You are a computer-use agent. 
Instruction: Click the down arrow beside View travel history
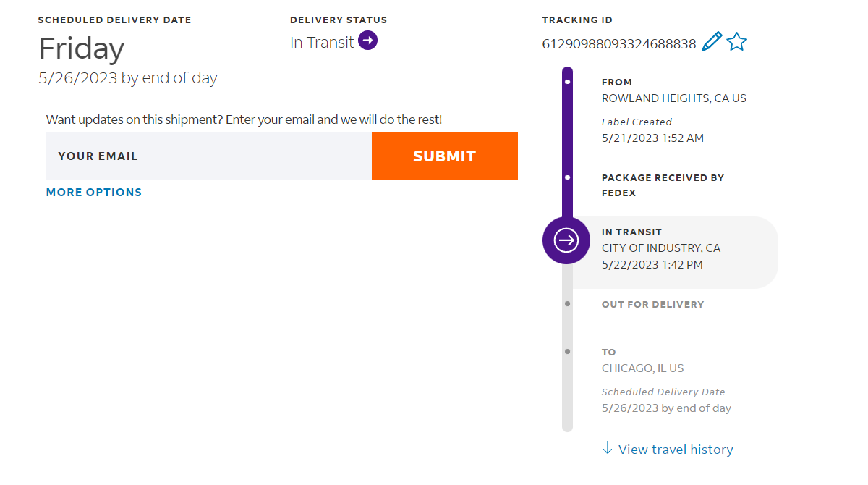pos(608,448)
